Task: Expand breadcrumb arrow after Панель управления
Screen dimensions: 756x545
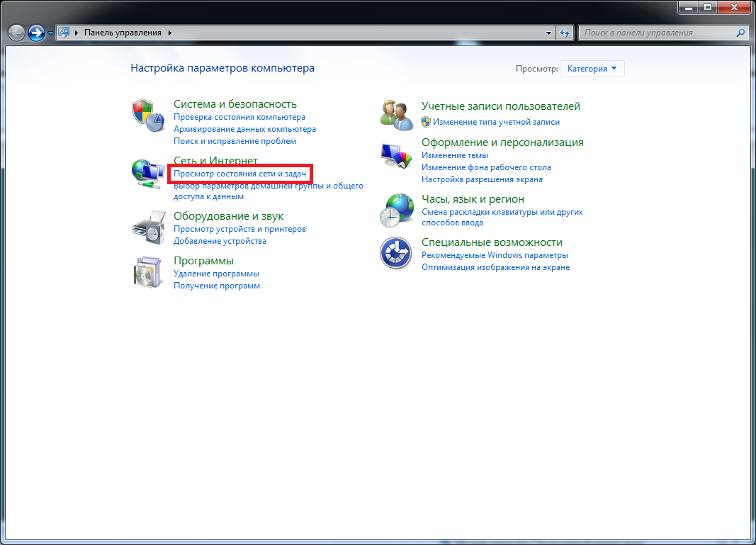Action: [170, 33]
